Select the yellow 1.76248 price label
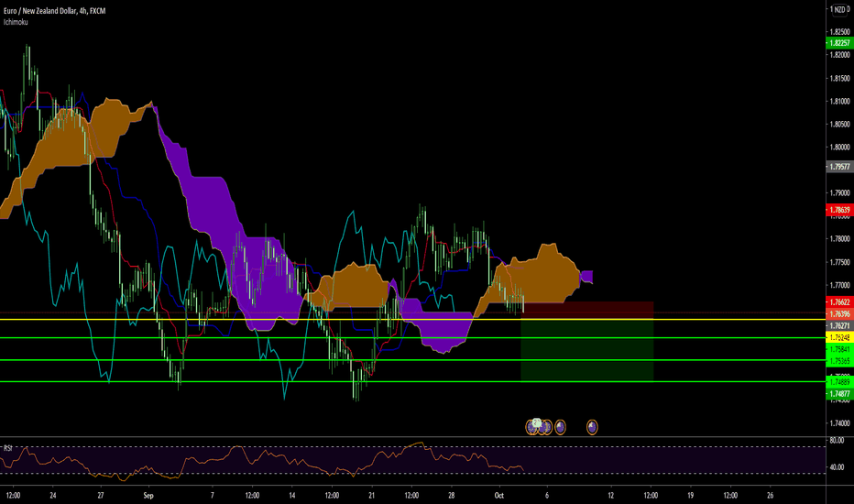Screen dimensions: 854x504 (x=839, y=337)
